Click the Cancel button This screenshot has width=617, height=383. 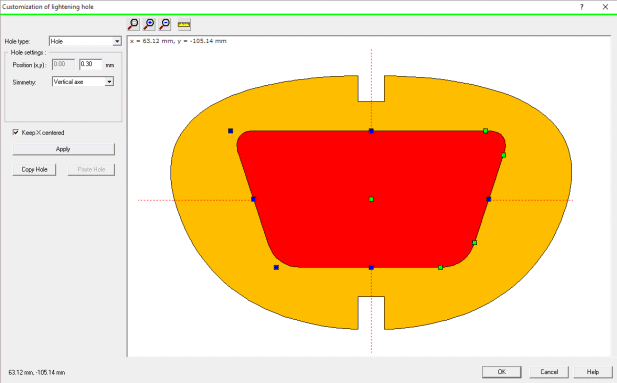point(549,372)
